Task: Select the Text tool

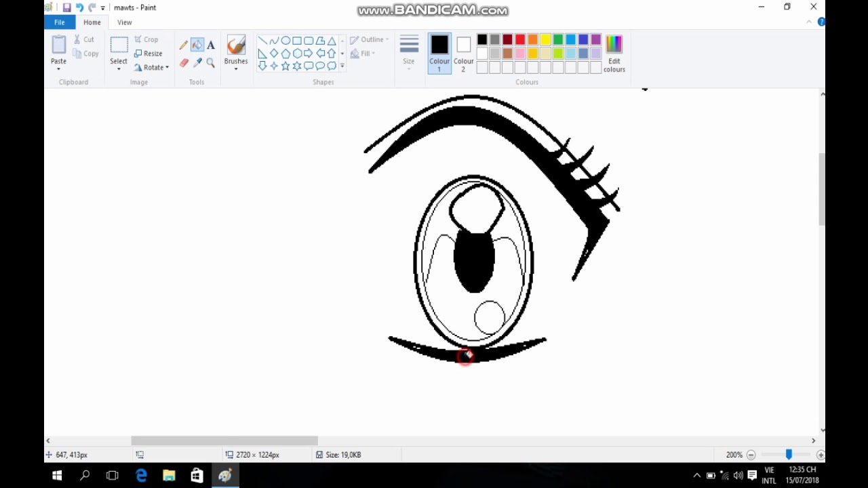Action: point(211,45)
